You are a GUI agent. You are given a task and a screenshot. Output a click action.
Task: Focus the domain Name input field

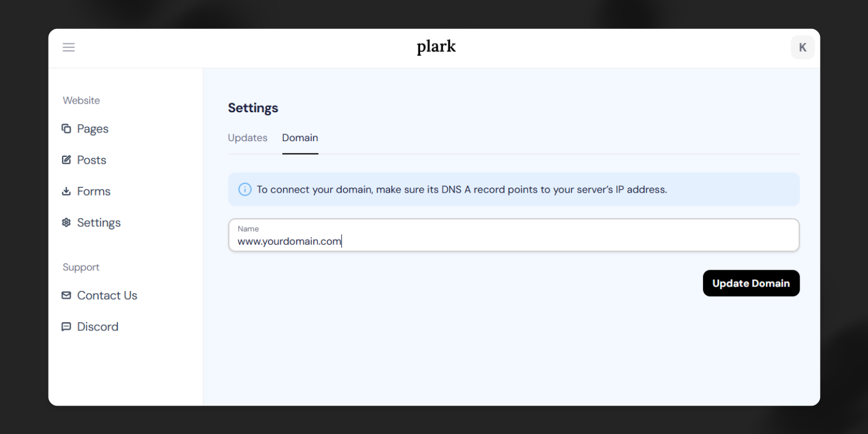click(514, 235)
